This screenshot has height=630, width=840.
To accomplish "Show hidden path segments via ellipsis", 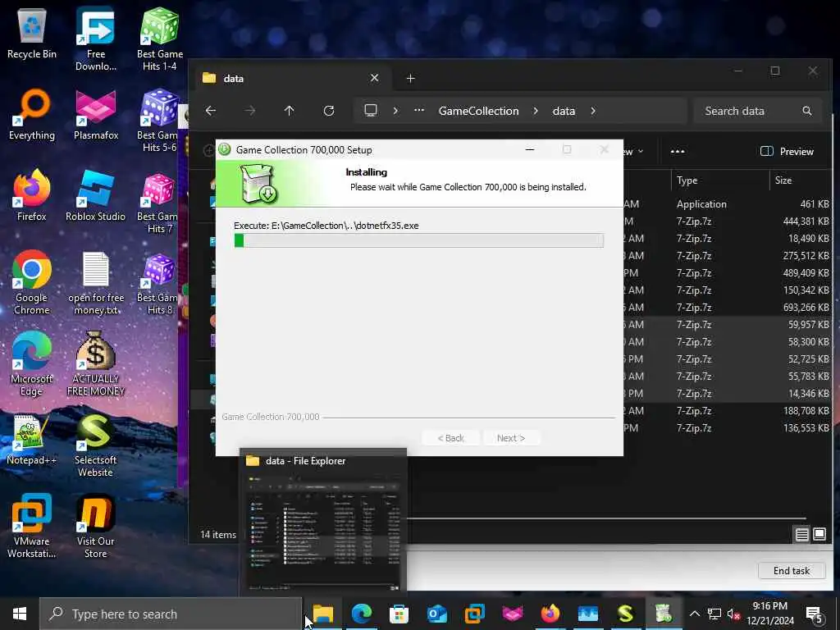I will click(x=419, y=111).
